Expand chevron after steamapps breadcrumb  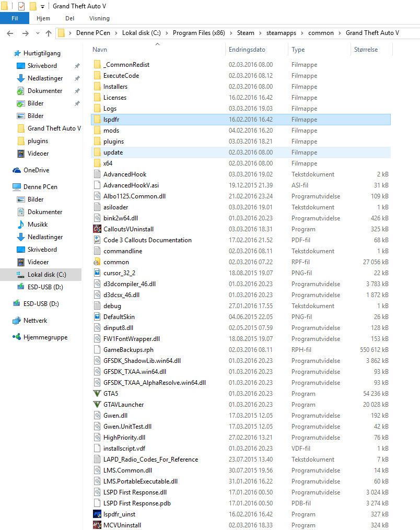coord(302,33)
